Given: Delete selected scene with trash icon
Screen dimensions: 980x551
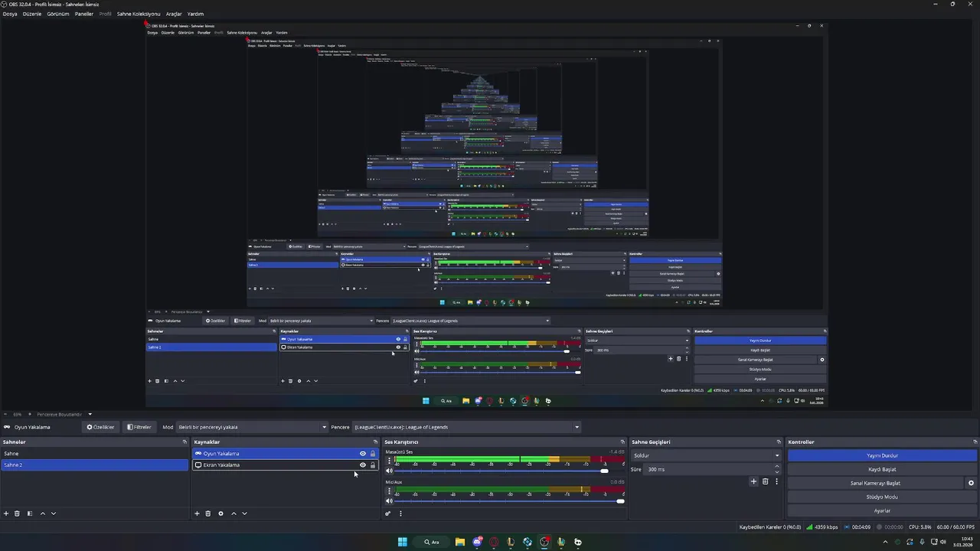Looking at the screenshot, I should point(17,514).
